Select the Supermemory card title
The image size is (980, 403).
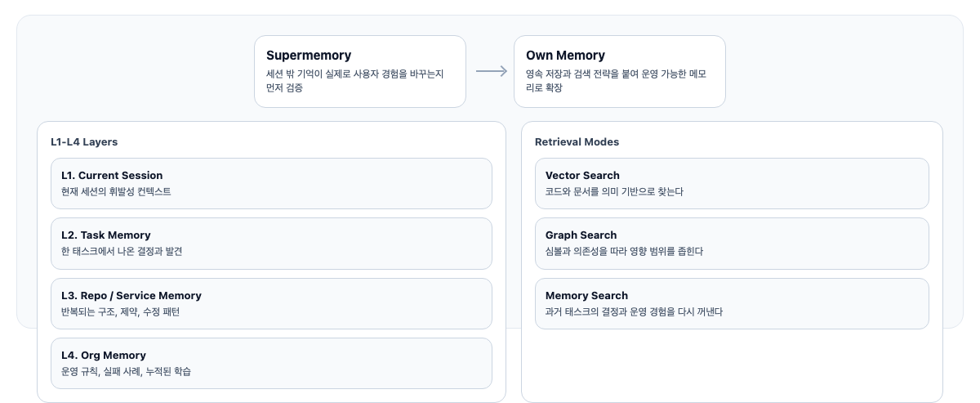(x=309, y=56)
